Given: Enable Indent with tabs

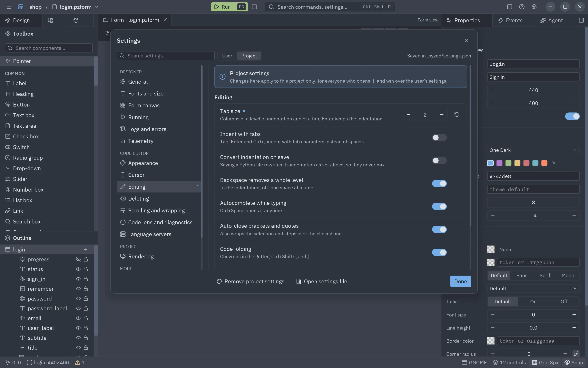Looking at the screenshot, I should pyautogui.click(x=439, y=138).
